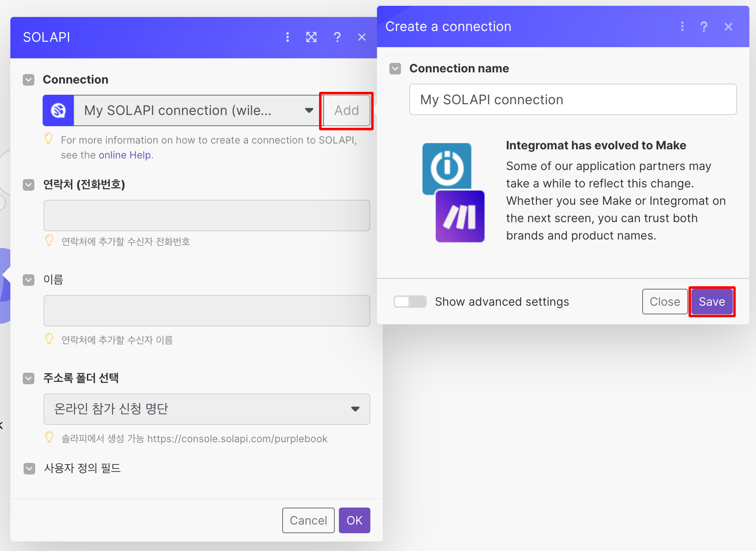Click Add to create new connection
The height and width of the screenshot is (551, 756).
coord(346,110)
